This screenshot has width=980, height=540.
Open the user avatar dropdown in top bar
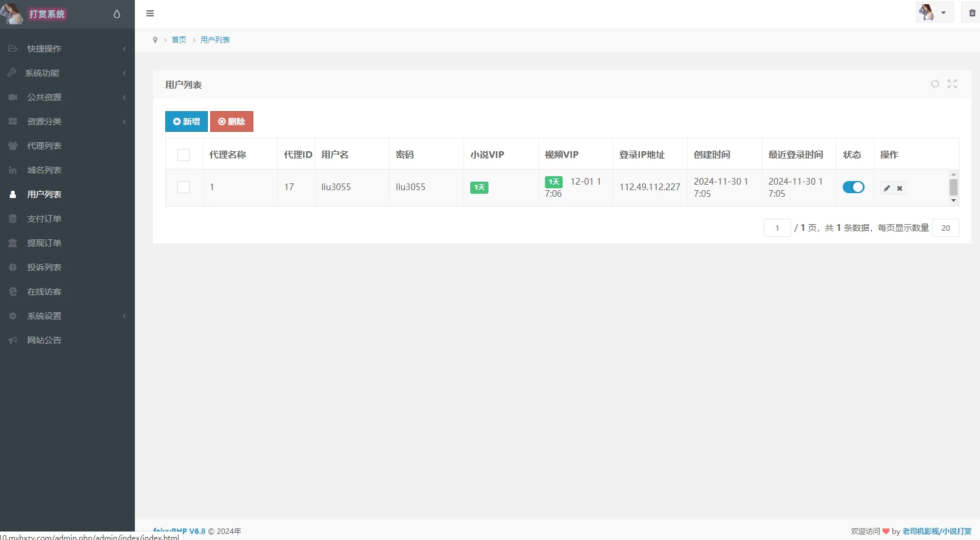click(934, 13)
